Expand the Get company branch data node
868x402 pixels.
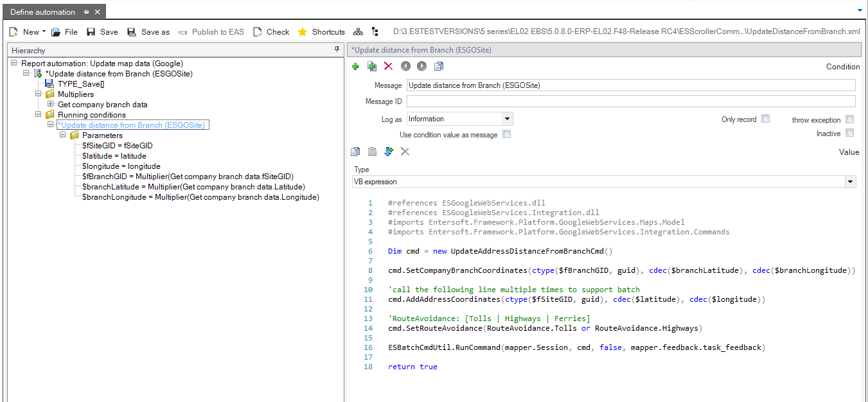(51, 104)
